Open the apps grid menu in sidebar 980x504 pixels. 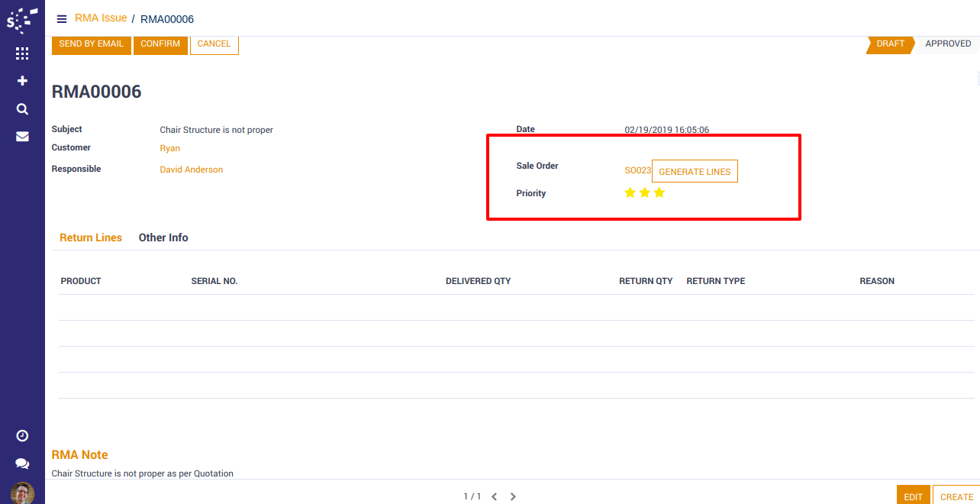pyautogui.click(x=22, y=53)
